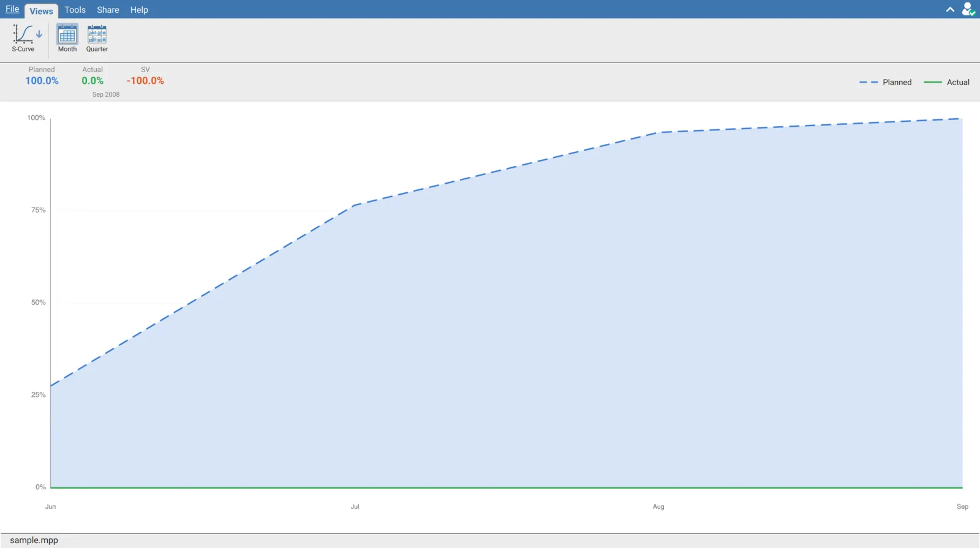
Task: Open the Help tab
Action: (x=139, y=10)
